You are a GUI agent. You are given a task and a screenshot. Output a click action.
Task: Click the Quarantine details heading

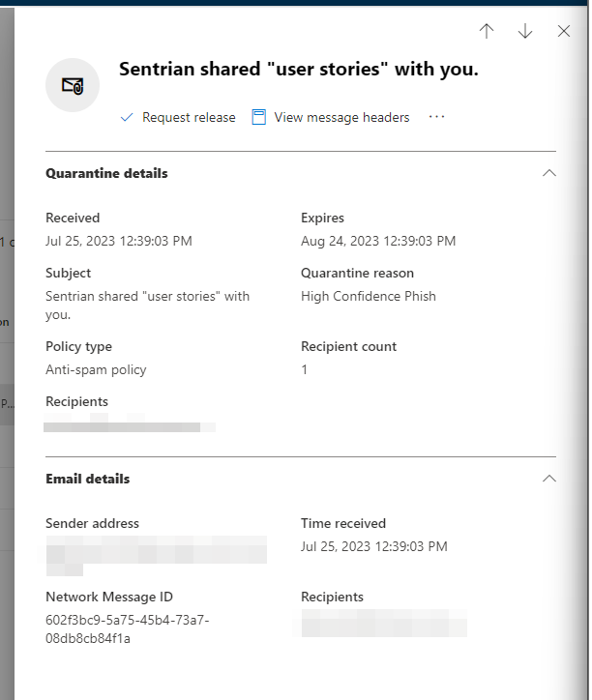(106, 173)
